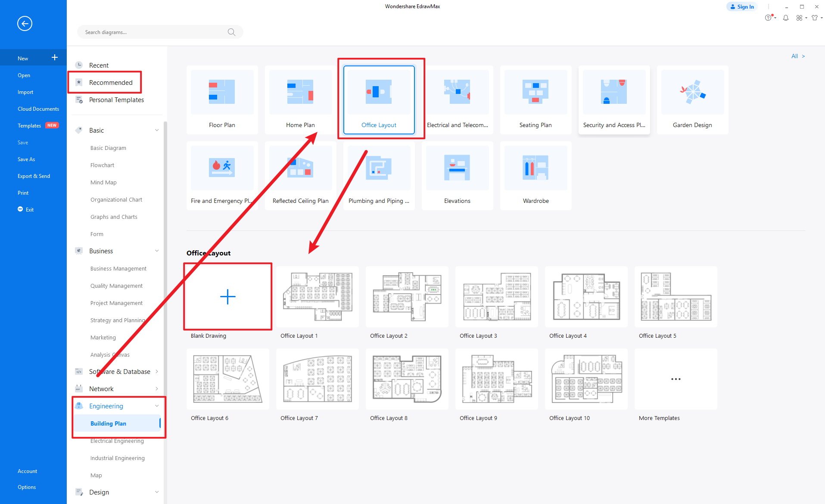Click the notifications bell icon

[785, 18]
